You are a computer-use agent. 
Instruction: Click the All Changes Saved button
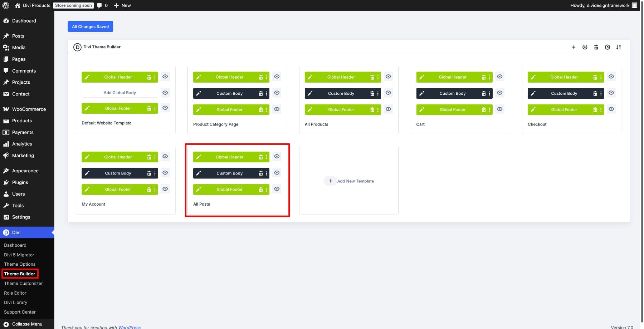(x=91, y=26)
